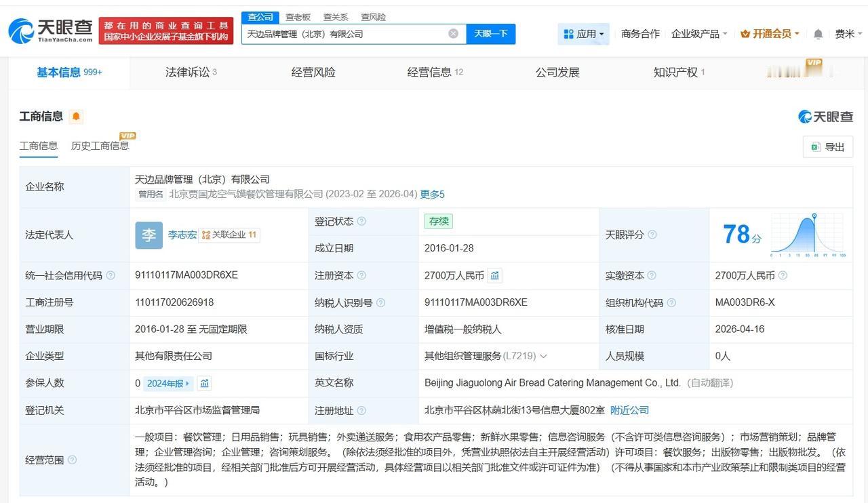Open the insured count chart icon
The height and width of the screenshot is (503, 868).
(205, 384)
